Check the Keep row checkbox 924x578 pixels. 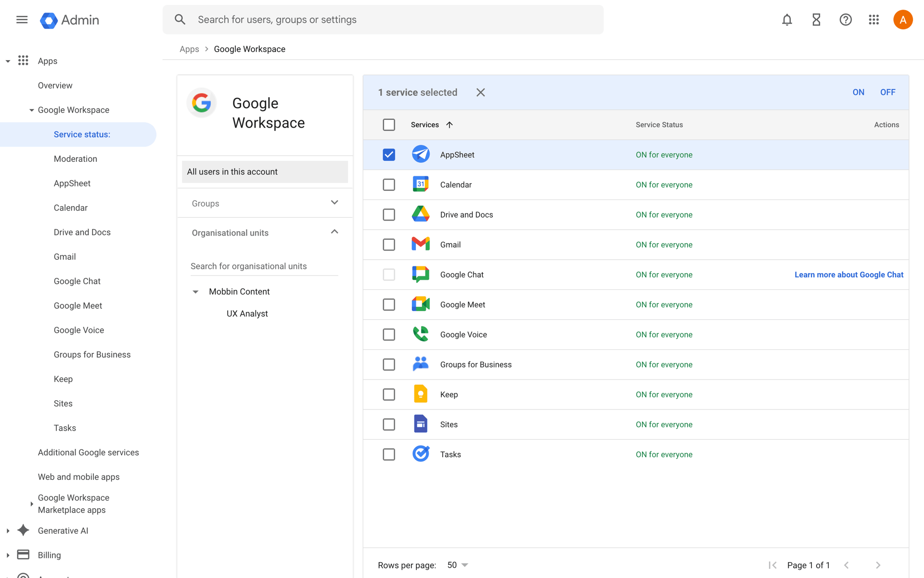pyautogui.click(x=389, y=394)
